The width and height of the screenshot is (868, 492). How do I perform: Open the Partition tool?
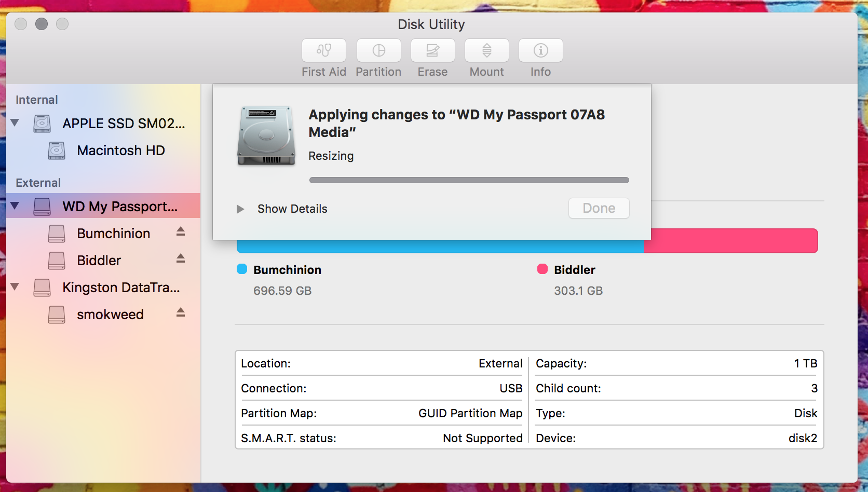coord(378,57)
